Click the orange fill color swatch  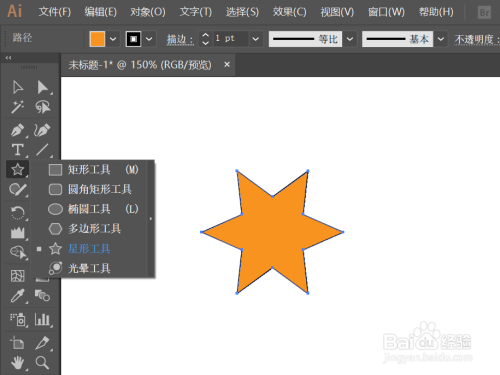click(x=97, y=39)
